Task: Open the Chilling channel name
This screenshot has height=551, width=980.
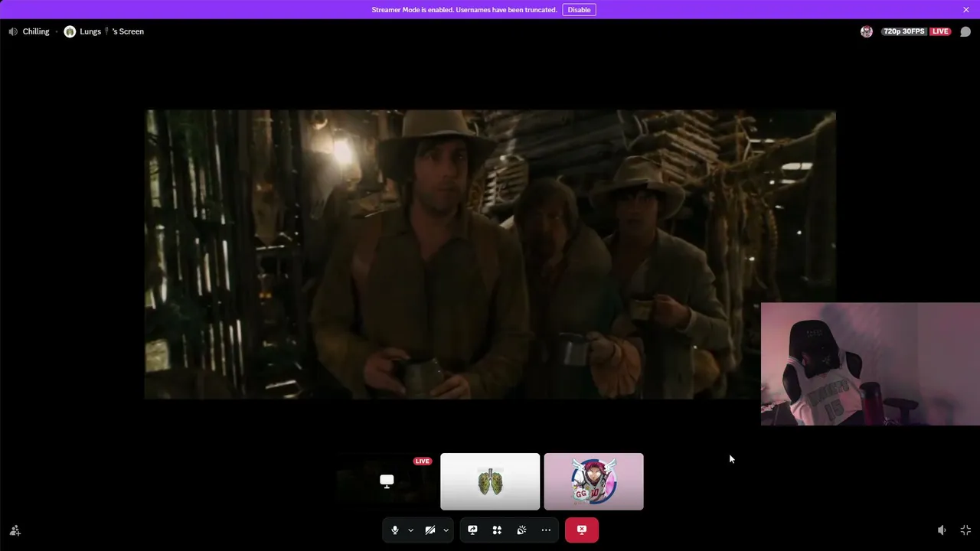Action: pos(36,31)
